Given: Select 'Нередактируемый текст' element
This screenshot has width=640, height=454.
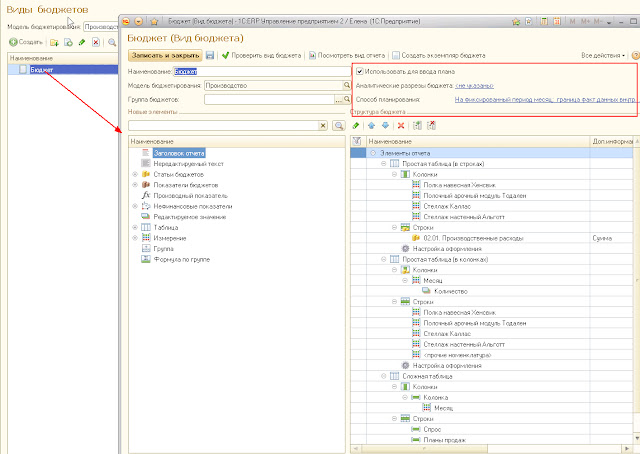Looking at the screenshot, I should 189,164.
